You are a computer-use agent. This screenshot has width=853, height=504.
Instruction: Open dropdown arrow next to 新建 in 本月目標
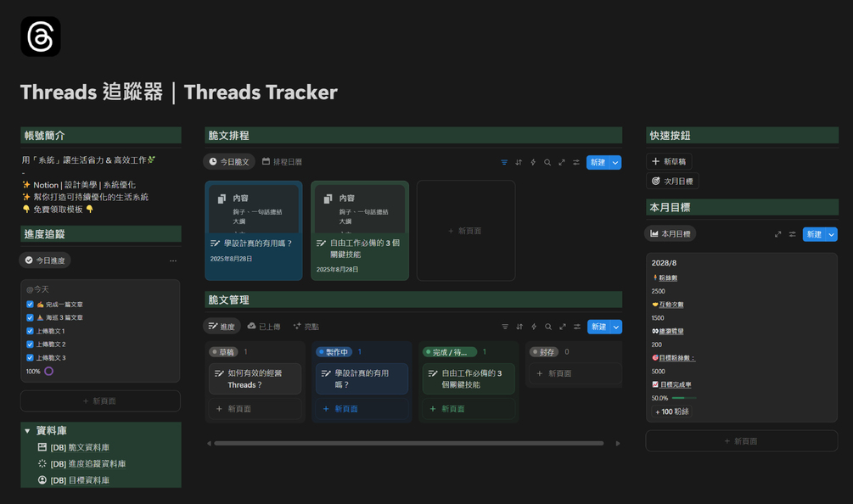831,234
